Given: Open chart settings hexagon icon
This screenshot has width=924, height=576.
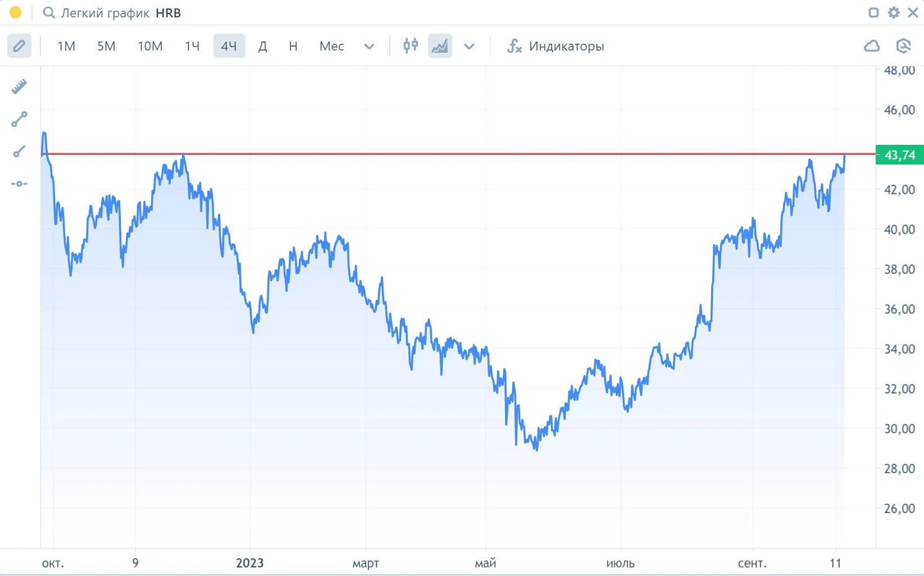Looking at the screenshot, I should [x=903, y=46].
